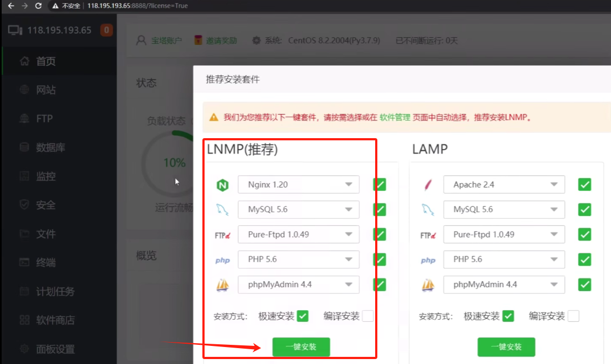This screenshot has height=364, width=611.
Task: Uncheck the LNMP MySQL checkbox
Action: coord(380,209)
